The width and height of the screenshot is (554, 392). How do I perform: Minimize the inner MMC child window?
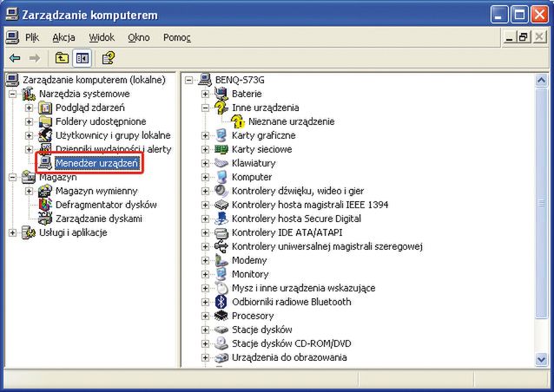coord(509,36)
